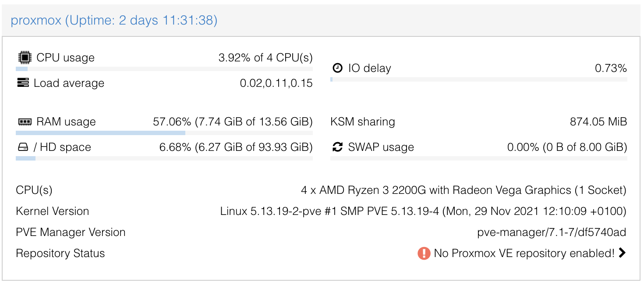This screenshot has height=286, width=644.
Task: Click the IO delay clock icon
Action: (337, 68)
